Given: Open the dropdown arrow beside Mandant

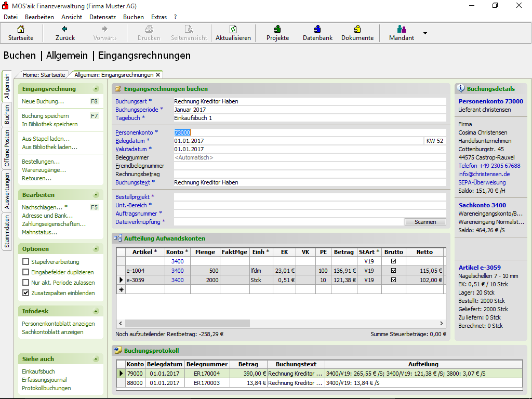Looking at the screenshot, I should [425, 33].
